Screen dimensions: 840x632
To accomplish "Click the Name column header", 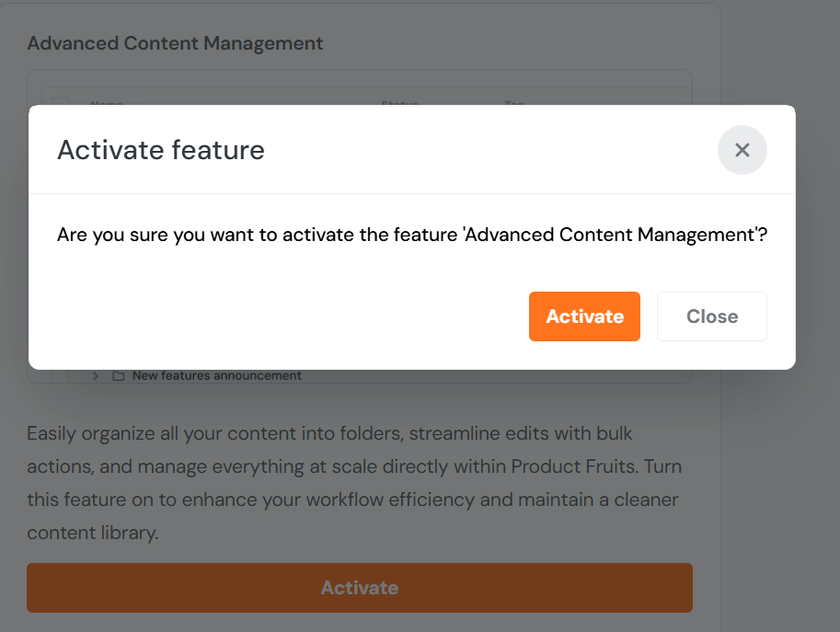I will (x=107, y=102).
